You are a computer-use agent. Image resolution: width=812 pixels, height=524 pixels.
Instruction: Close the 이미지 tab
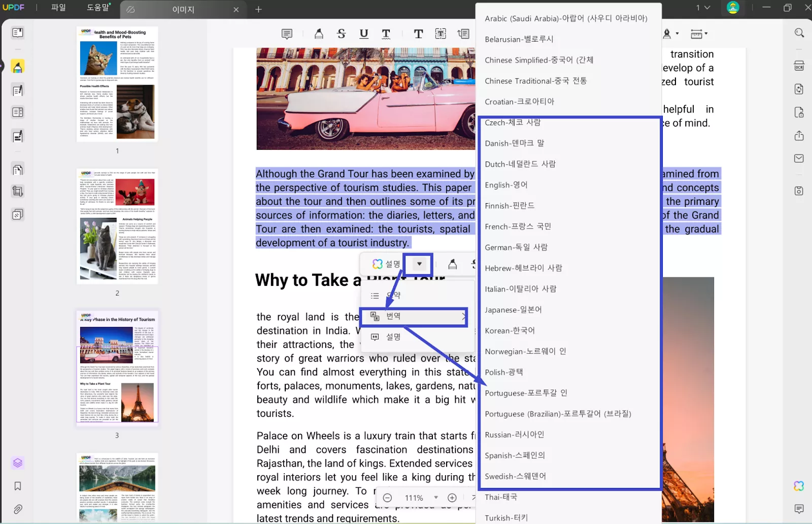(x=236, y=10)
